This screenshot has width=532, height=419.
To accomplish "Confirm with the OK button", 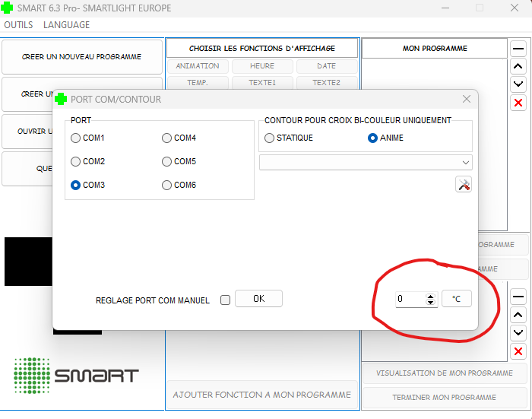I will click(x=258, y=299).
